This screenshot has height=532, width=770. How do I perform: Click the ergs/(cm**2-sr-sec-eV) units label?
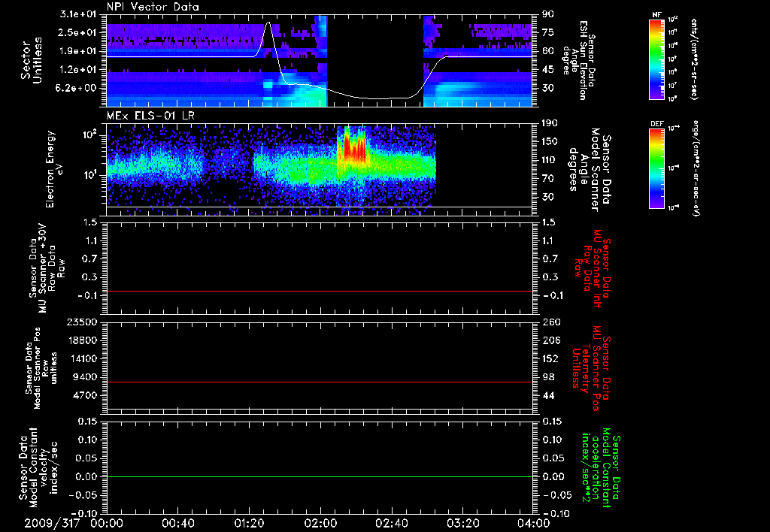[696, 168]
